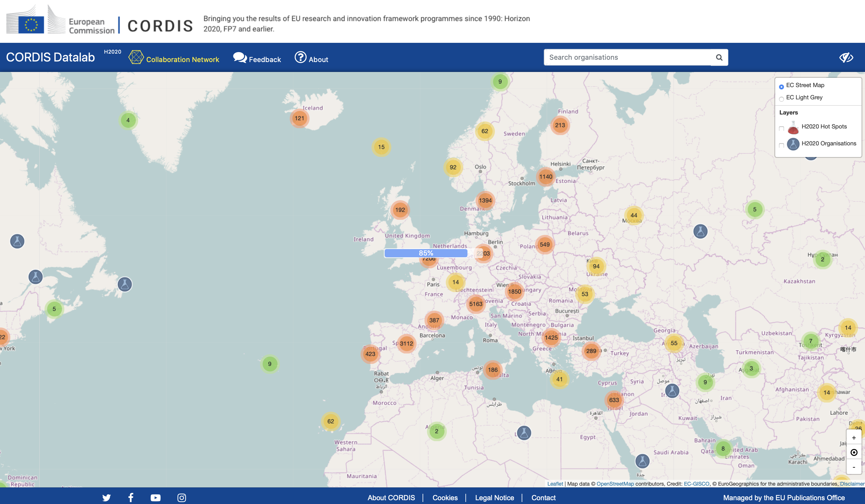Expand the 121 cluster on Iceland
Screen dimensions: 865x504
pyautogui.click(x=299, y=118)
